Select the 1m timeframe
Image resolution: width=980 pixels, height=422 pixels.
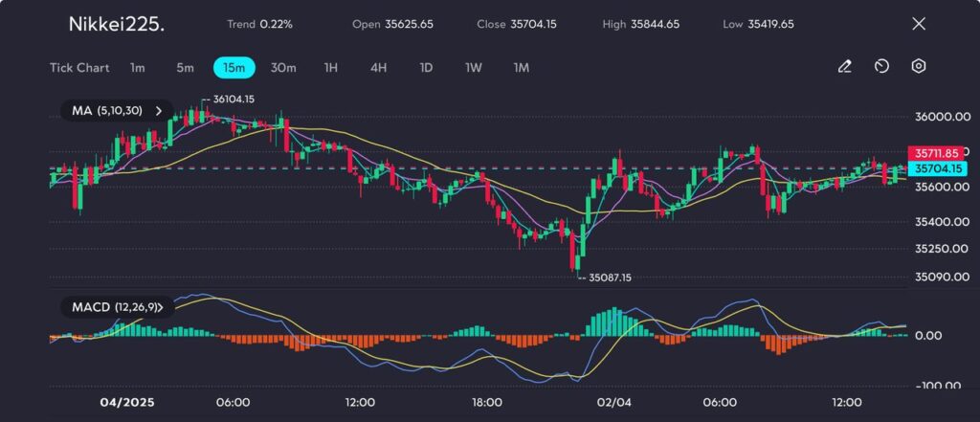coord(138,68)
